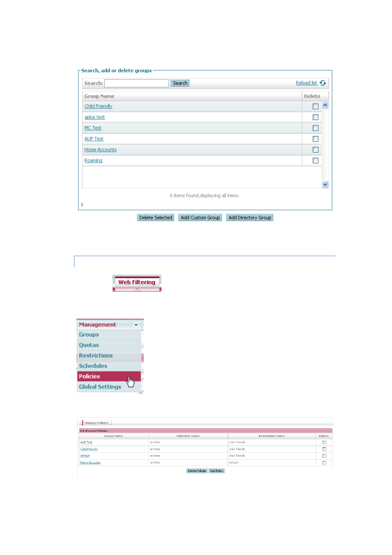Open default policy link

(x=85, y=456)
